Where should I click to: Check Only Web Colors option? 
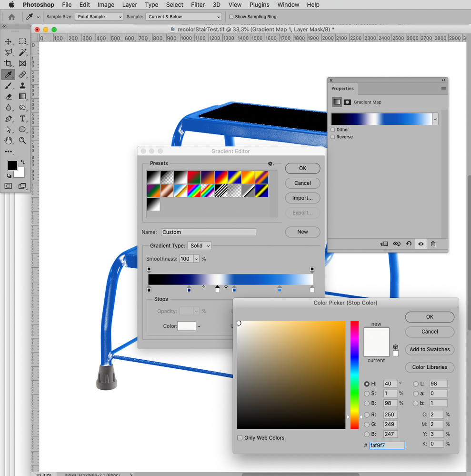[240, 437]
